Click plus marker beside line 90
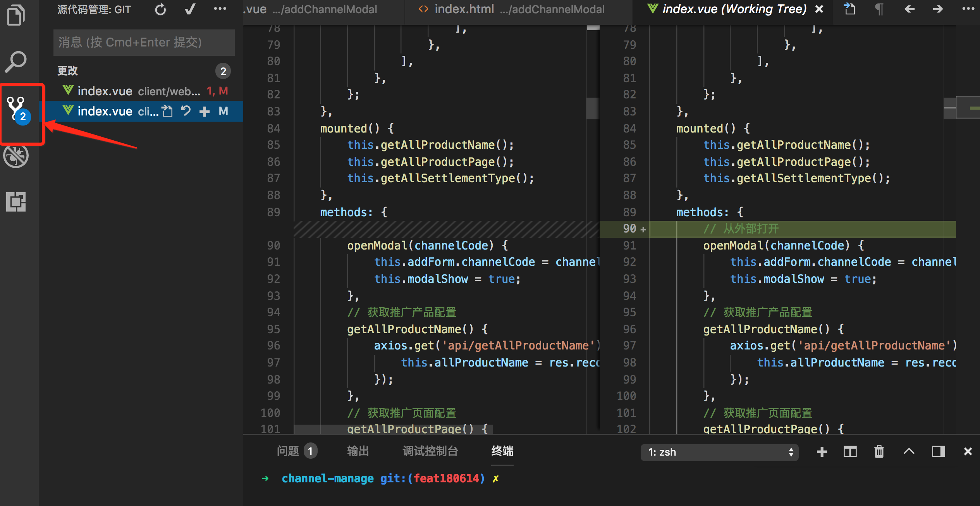 [x=643, y=230]
